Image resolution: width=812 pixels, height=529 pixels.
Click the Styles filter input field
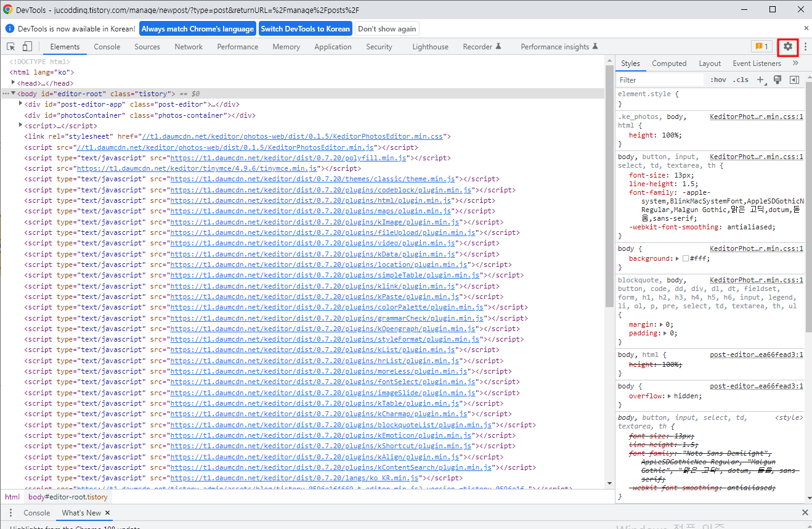point(659,80)
